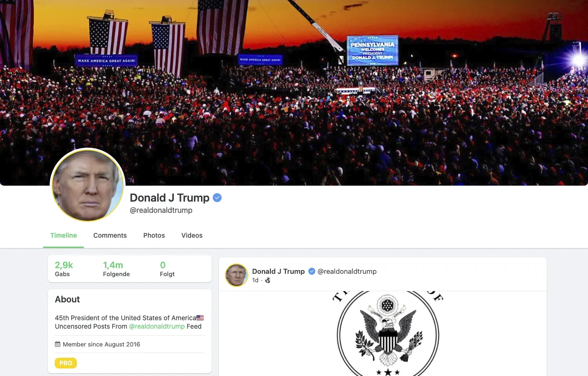Follow the @realdonaldtrump link in About

tap(157, 326)
